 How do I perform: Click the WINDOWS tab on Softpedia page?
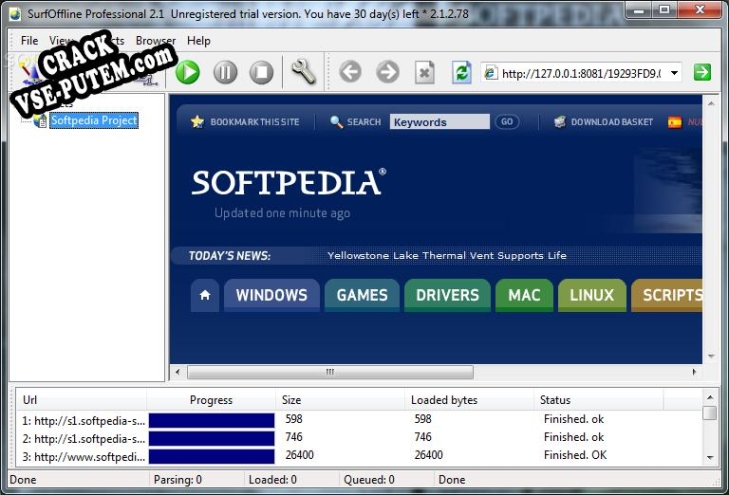[x=271, y=295]
